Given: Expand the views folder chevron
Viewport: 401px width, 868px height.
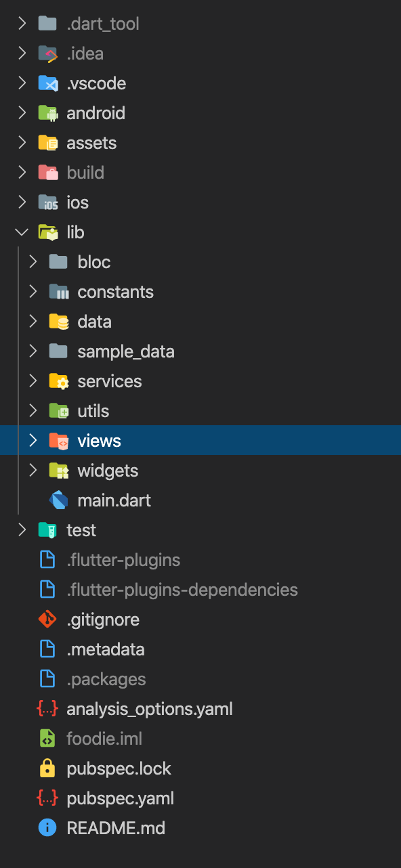Looking at the screenshot, I should [x=33, y=441].
